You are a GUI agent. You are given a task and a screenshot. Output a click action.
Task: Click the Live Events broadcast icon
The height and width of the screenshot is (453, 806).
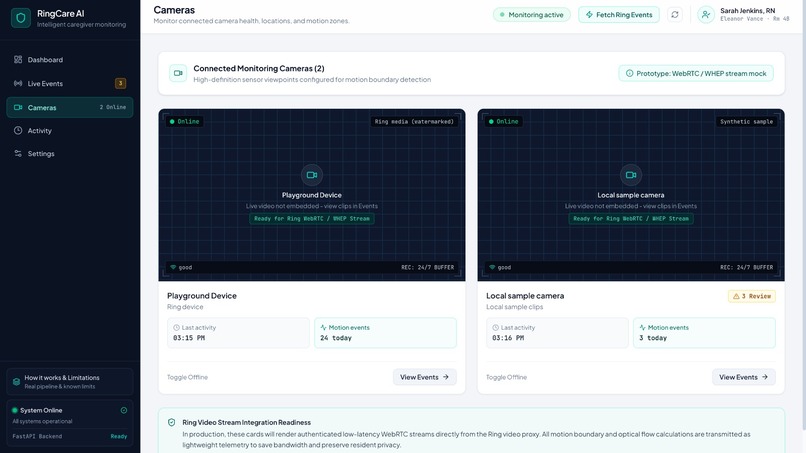tap(18, 83)
